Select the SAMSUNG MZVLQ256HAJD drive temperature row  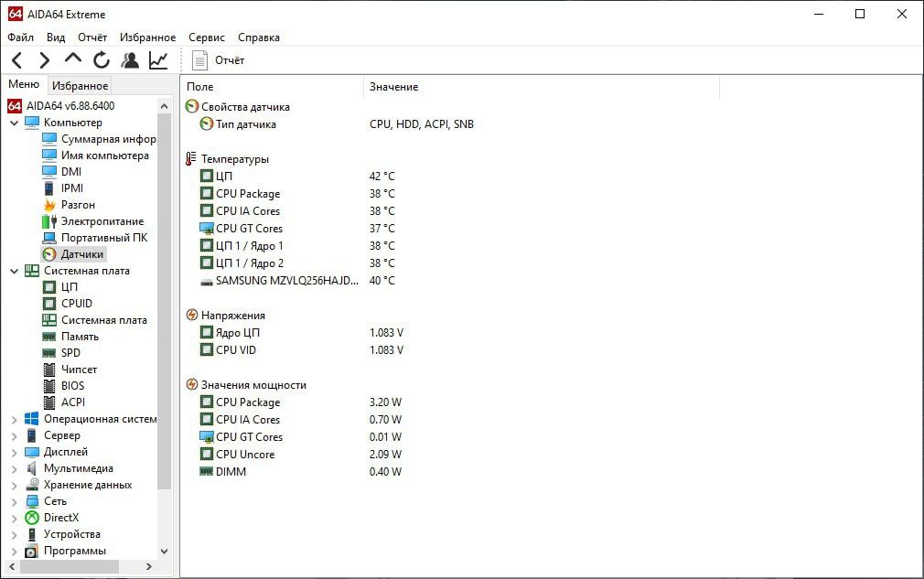point(297,281)
